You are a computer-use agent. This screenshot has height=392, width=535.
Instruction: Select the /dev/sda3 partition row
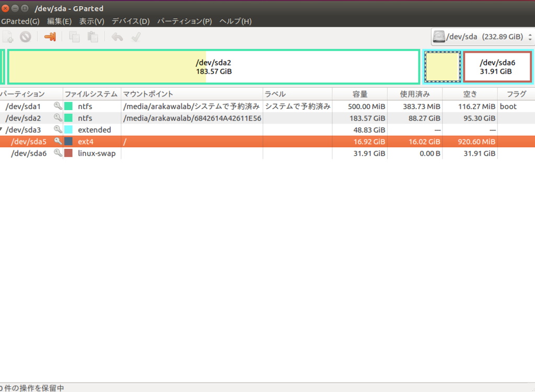267,129
